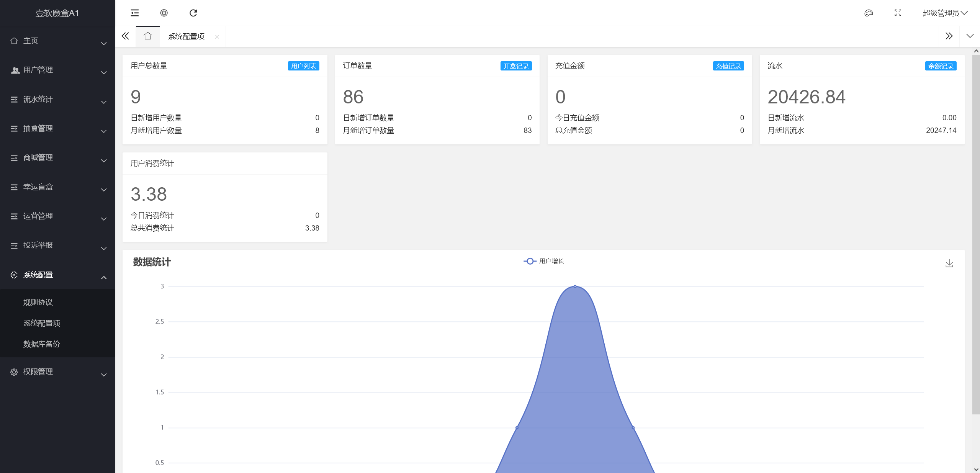
Task: Open tab operations dropdown arrow
Action: (970, 36)
